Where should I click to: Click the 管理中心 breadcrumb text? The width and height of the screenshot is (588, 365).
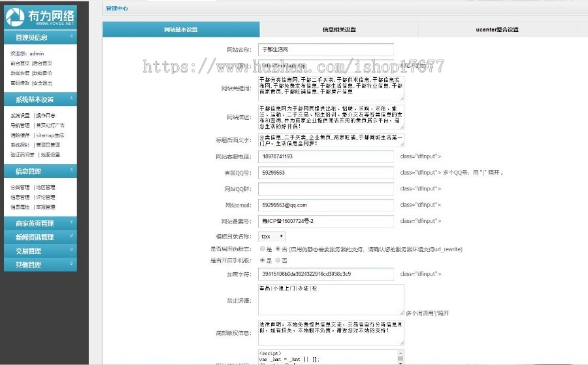pos(117,9)
